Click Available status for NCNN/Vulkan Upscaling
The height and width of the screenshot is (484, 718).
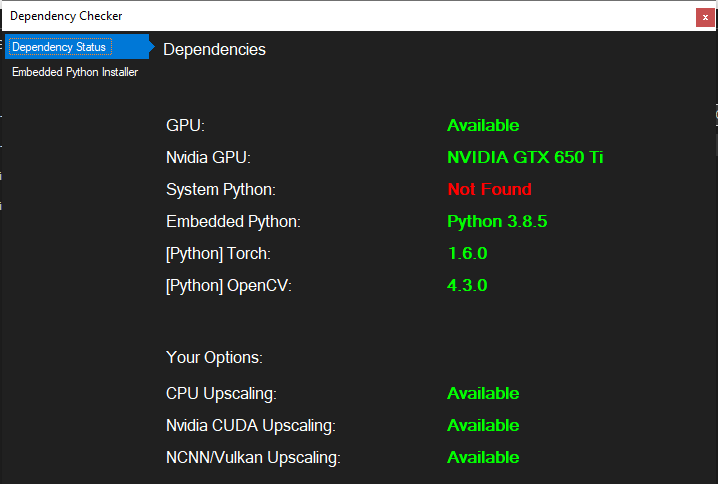483,457
